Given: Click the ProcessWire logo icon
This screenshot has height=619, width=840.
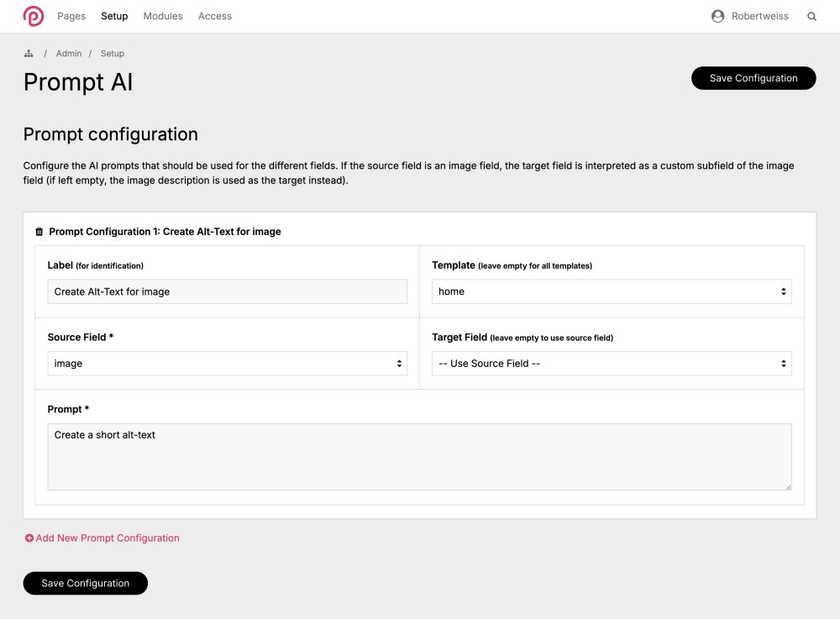Looking at the screenshot, I should tap(34, 16).
